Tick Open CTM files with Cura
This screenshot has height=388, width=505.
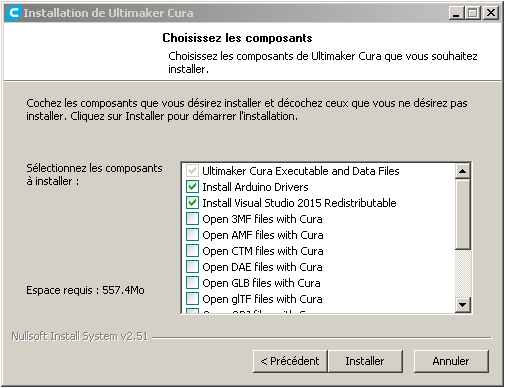[192, 251]
